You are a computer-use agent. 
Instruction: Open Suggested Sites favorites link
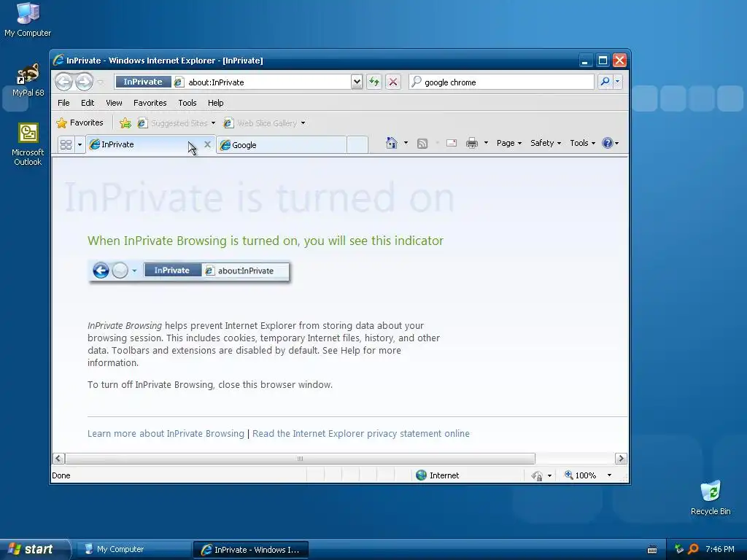pos(174,123)
